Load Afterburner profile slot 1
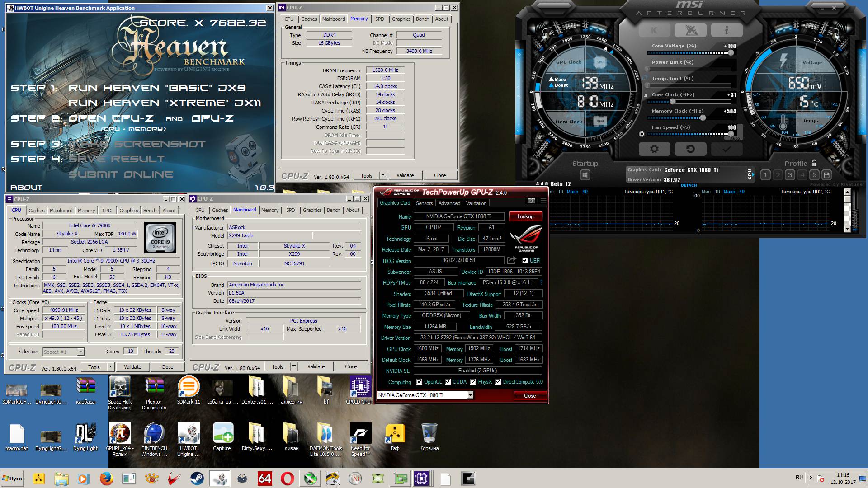This screenshot has width=868, height=488. (x=765, y=175)
